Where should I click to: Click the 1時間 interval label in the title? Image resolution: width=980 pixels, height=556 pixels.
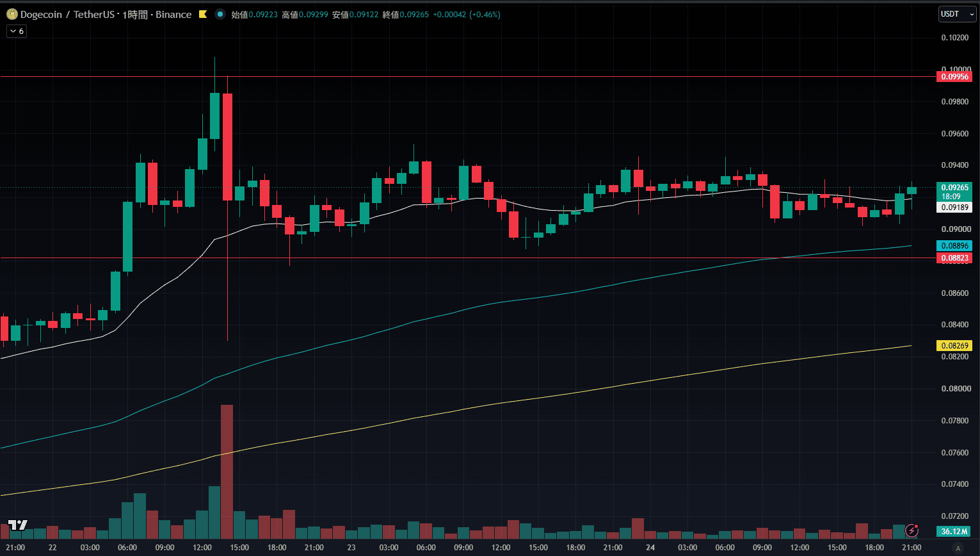click(135, 14)
